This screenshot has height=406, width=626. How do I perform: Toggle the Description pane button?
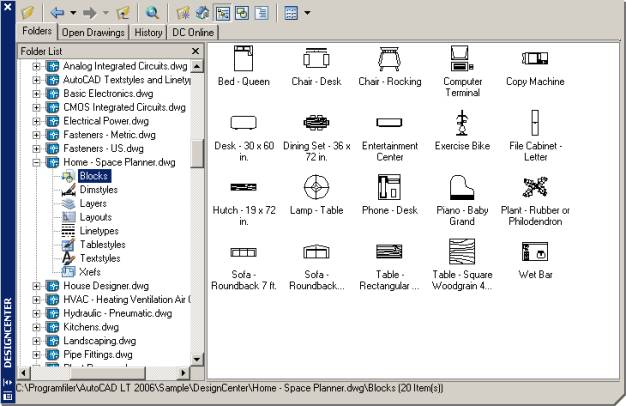coord(261,13)
